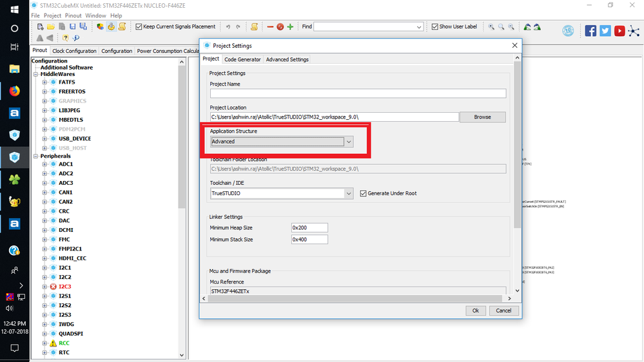
Task: Click the Redo arrow icon
Action: 239,26
